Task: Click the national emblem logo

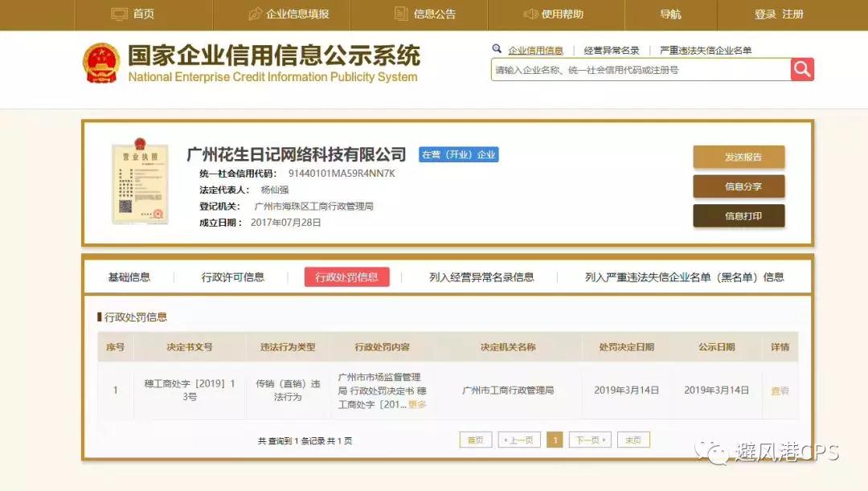Action: coord(101,63)
